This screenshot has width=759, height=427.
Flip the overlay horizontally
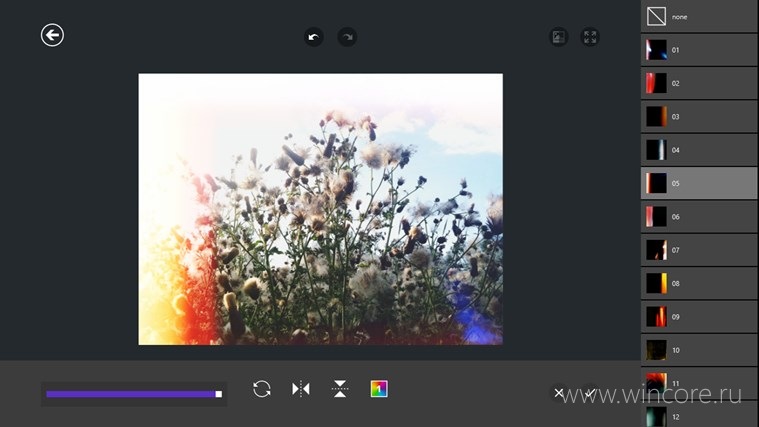(x=301, y=389)
